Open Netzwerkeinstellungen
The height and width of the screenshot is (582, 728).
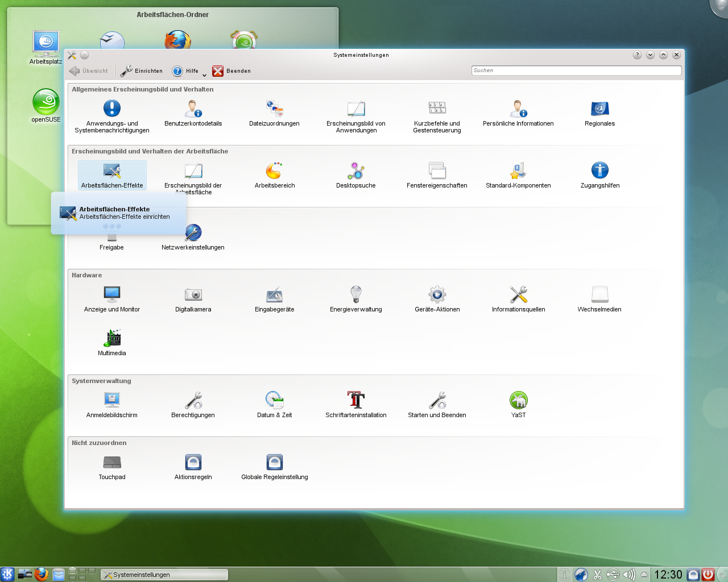pos(193,233)
